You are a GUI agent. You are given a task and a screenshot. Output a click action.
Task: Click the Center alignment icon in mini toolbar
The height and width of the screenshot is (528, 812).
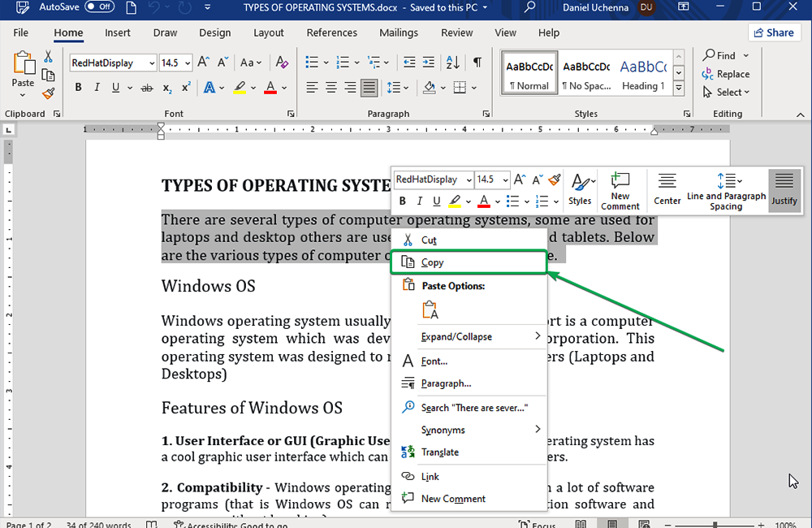667,190
